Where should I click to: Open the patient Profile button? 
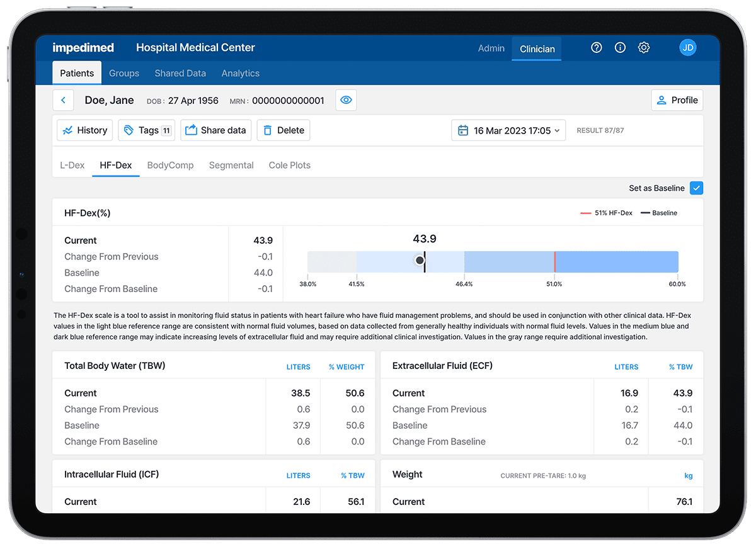click(x=677, y=100)
